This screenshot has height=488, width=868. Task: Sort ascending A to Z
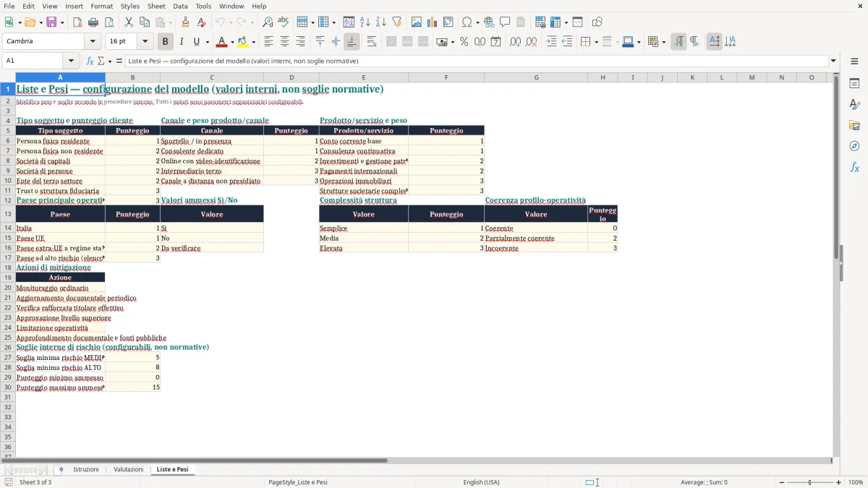(x=365, y=22)
